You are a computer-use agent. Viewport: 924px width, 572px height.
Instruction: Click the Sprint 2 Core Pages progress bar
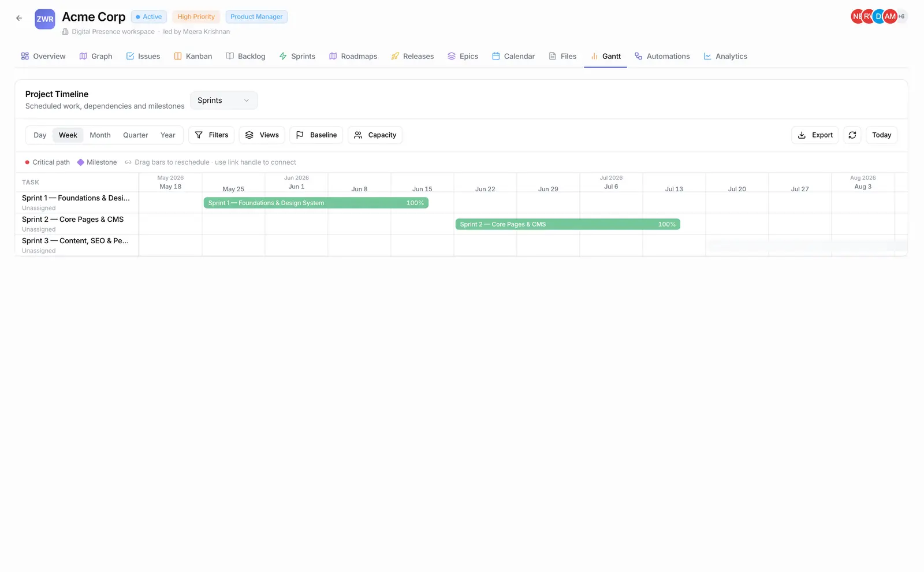[568, 224]
